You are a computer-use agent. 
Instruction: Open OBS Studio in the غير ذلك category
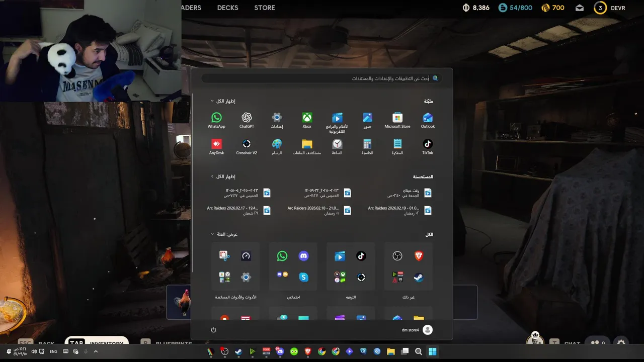coord(397,256)
